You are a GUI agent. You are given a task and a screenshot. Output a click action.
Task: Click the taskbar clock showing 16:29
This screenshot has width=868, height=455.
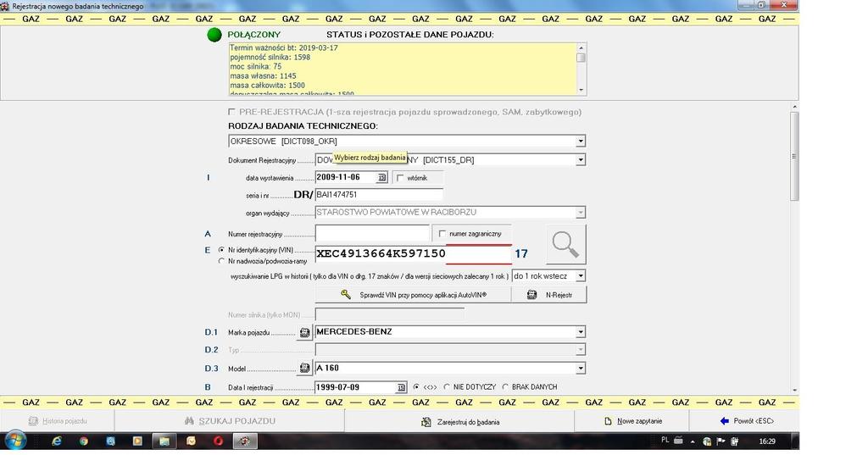pyautogui.click(x=767, y=441)
